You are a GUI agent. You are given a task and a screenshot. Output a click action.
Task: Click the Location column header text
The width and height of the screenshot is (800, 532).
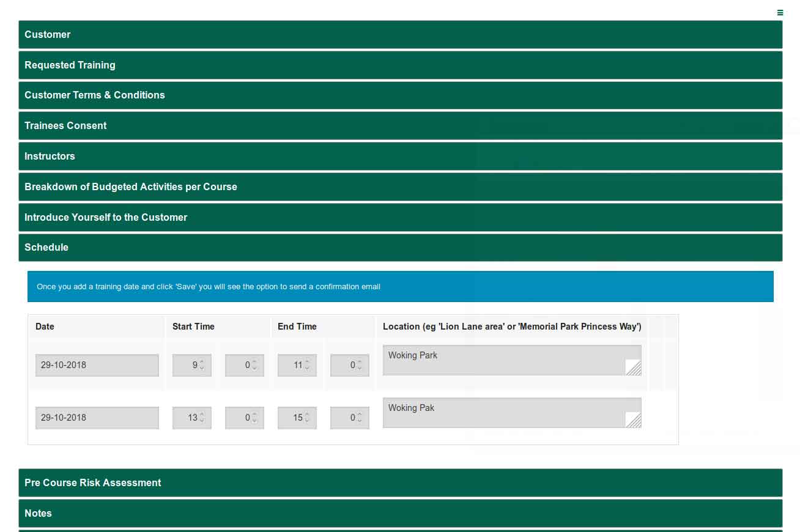(512, 327)
